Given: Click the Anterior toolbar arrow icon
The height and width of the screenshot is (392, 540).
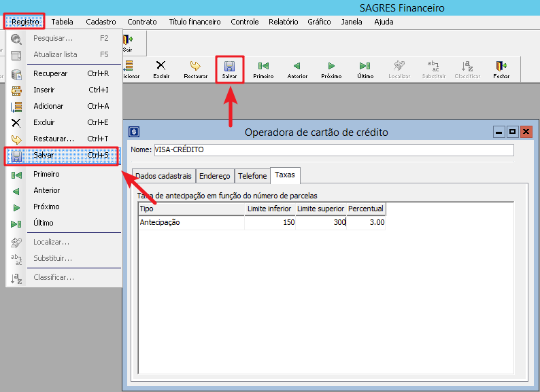Looking at the screenshot, I should click(x=297, y=69).
